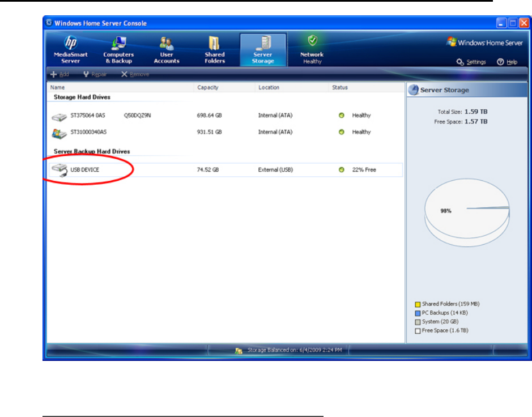Screen dimensions: 532x417
Task: Click the white Free Space legend swatch
Action: [x=418, y=331]
